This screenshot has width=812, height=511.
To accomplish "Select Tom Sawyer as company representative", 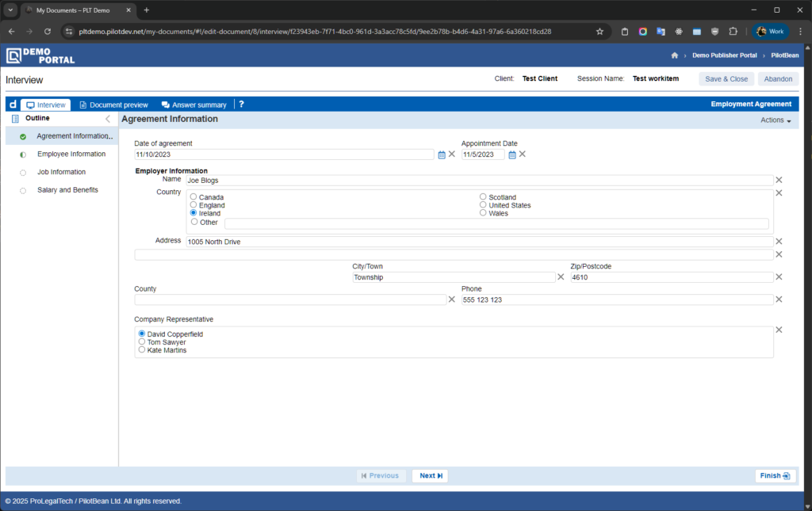I will click(x=142, y=342).
